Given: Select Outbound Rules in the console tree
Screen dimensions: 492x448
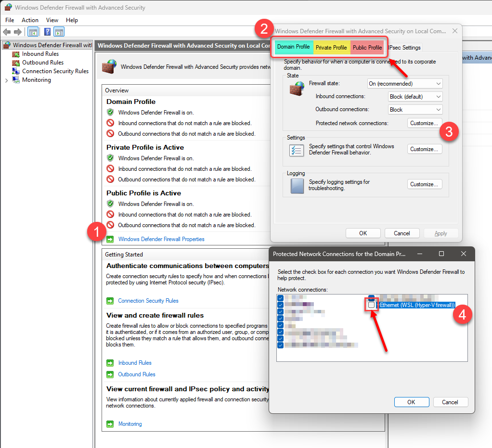Looking at the screenshot, I should pyautogui.click(x=42, y=63).
